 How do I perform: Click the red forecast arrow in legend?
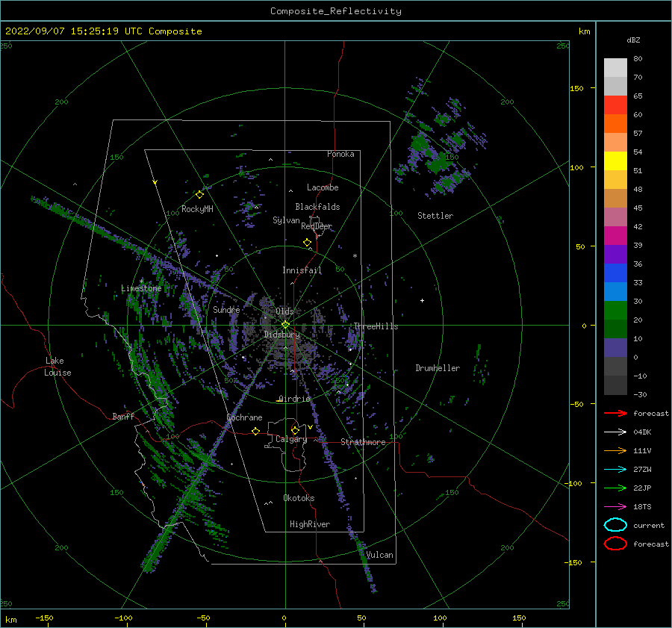[615, 413]
